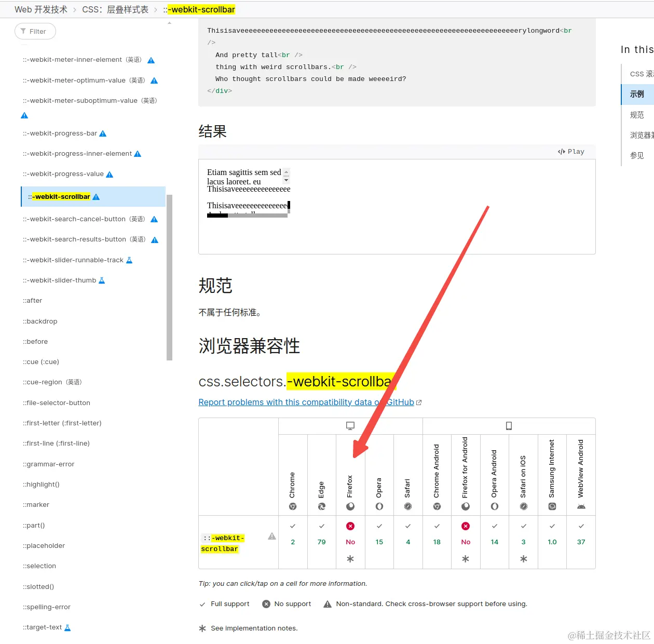654x644 pixels.
Task: Click Chrome column header icon
Action: tap(293, 506)
